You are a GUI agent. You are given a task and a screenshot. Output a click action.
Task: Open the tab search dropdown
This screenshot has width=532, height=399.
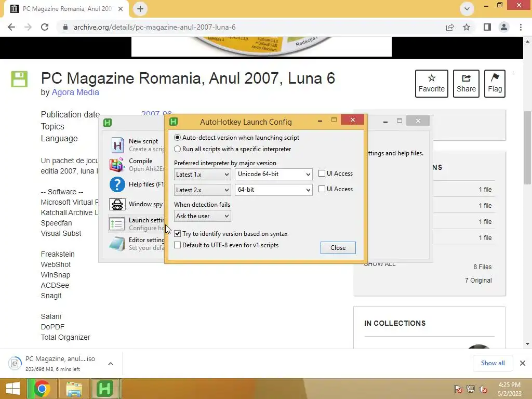(x=467, y=9)
